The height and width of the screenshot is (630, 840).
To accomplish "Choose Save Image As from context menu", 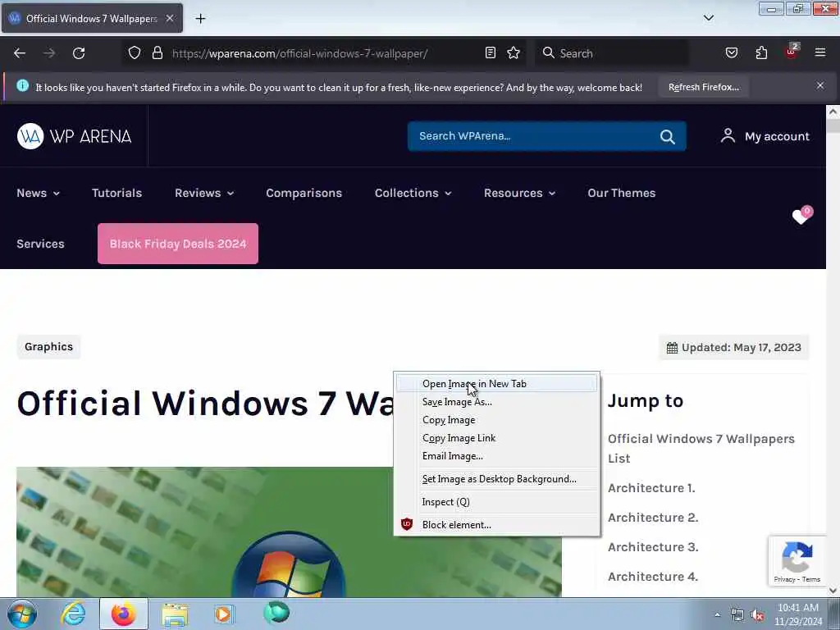I will coord(496,402).
